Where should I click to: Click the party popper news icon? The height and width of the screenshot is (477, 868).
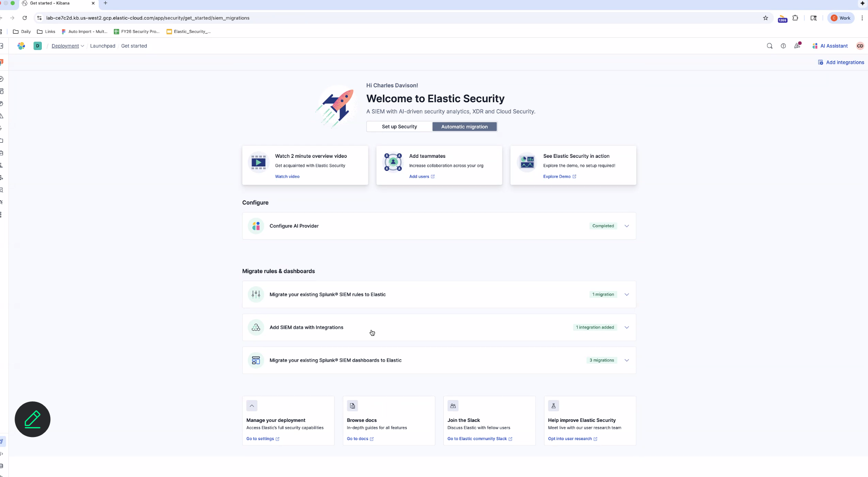tap(797, 46)
